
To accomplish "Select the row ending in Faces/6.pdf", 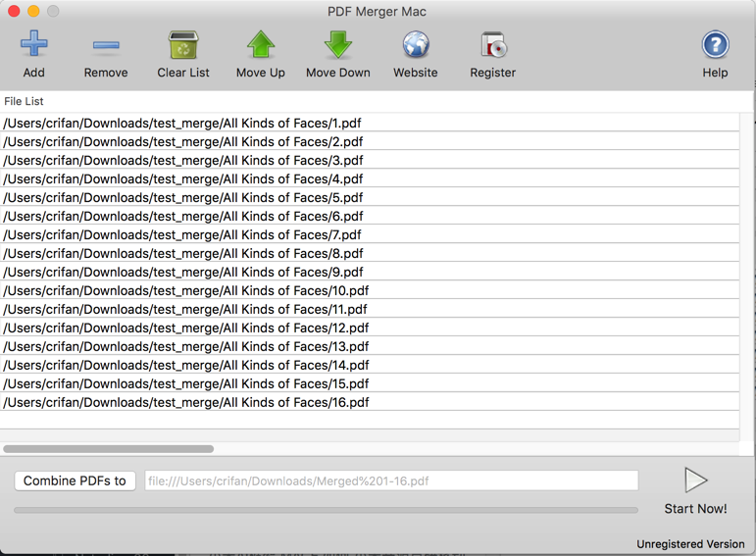I will tap(370, 216).
